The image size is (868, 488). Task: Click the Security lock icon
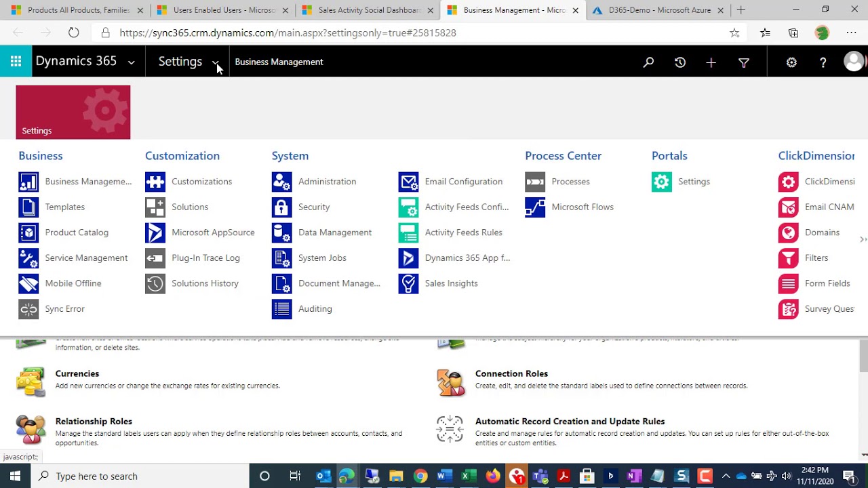pos(282,207)
